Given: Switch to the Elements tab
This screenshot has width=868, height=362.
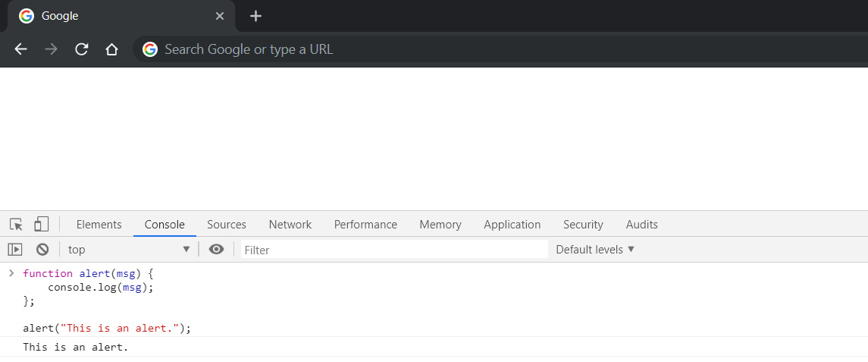Looking at the screenshot, I should pos(99,225).
